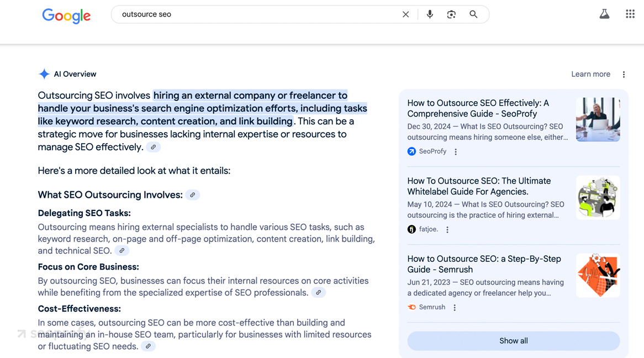This screenshot has width=644, height=358.
Task: Click source link icon after 'and technical SEO'
Action: click(122, 251)
